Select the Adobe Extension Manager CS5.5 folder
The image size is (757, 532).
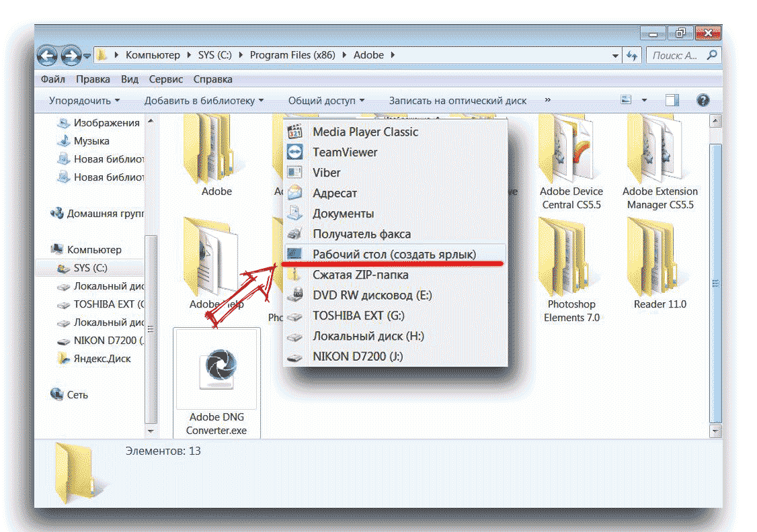(660, 163)
